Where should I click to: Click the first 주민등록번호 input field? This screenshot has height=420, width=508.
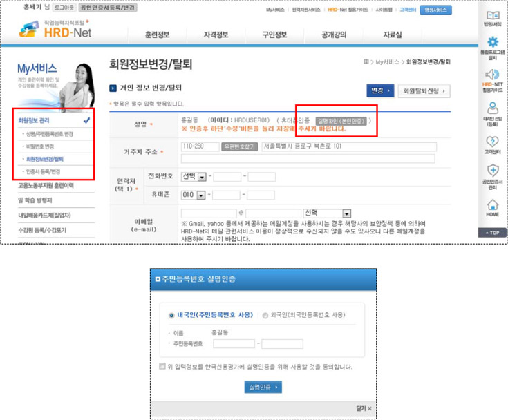(234, 343)
